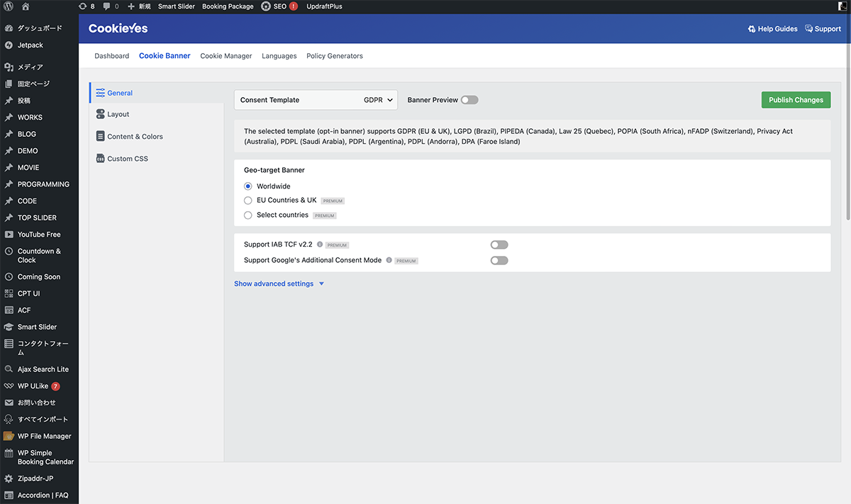Screen dimensions: 851x504
Task: Switch to the Cookie Manager tab
Action: [x=226, y=56]
